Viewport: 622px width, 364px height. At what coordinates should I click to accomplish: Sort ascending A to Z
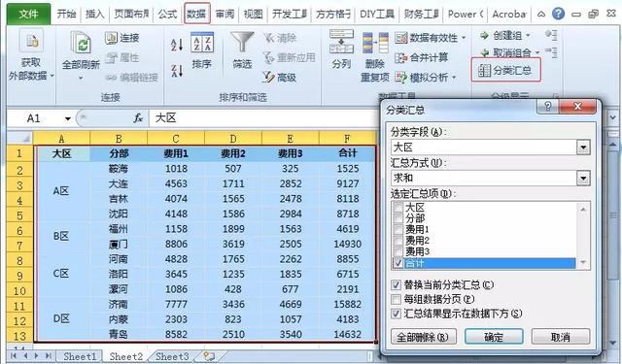click(177, 45)
